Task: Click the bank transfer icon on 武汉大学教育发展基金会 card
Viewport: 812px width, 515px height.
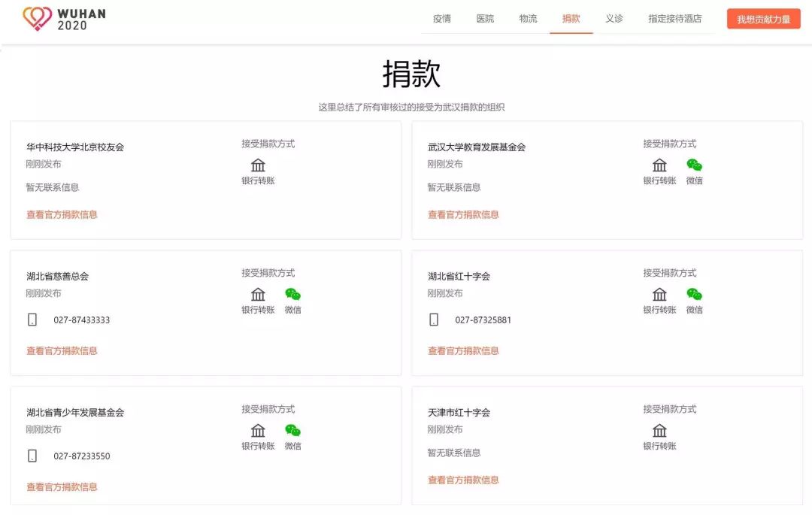Action: click(x=660, y=165)
